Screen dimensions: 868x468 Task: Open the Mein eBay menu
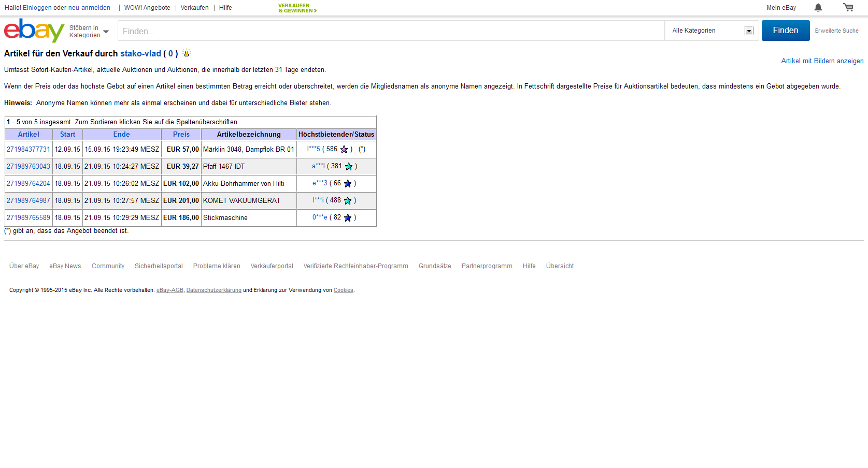click(x=781, y=8)
